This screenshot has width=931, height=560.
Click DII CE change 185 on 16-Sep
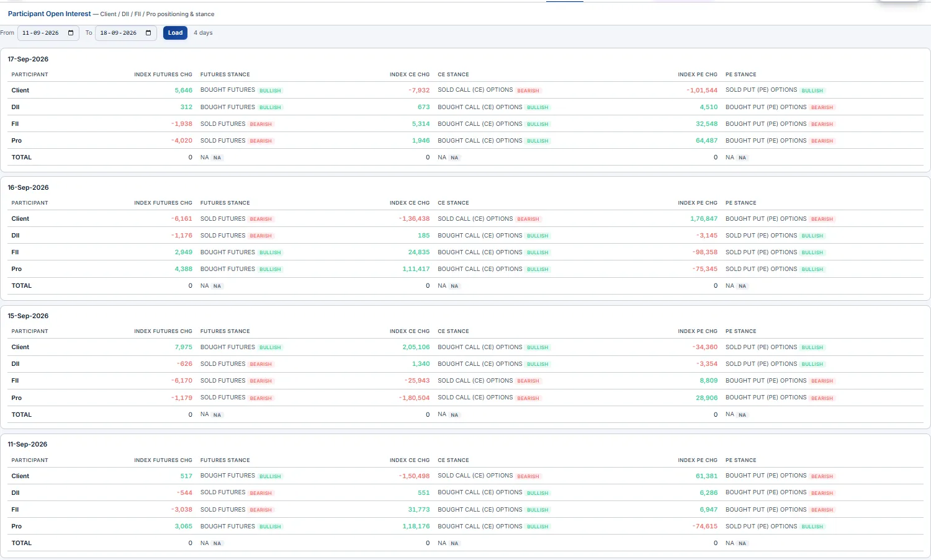pos(424,236)
